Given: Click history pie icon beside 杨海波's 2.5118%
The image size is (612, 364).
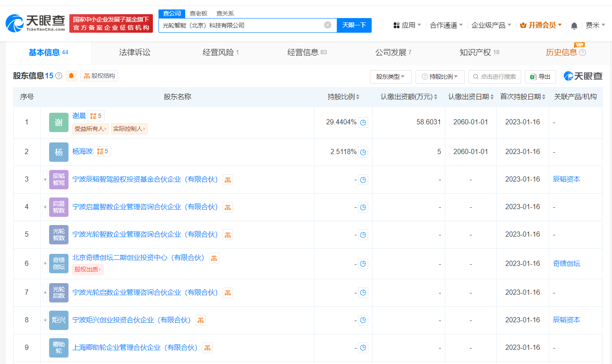Looking at the screenshot, I should click(x=363, y=152).
